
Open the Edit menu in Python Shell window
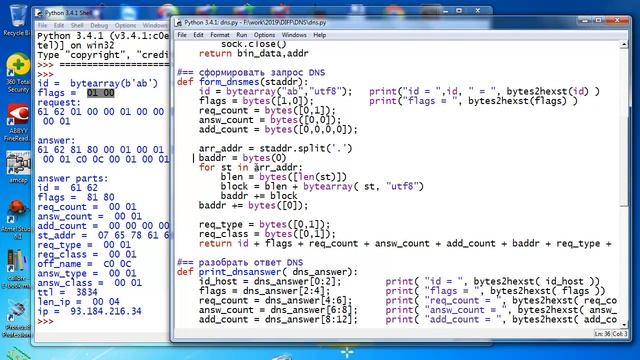[x=59, y=25]
